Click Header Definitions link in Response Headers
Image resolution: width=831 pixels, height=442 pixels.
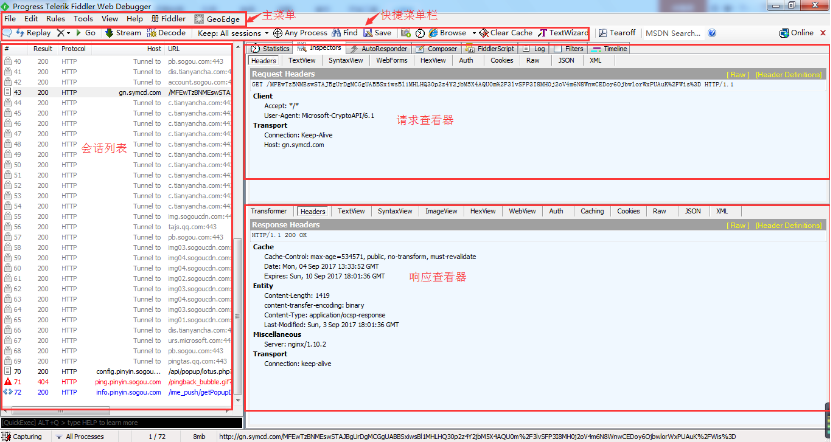pos(789,225)
